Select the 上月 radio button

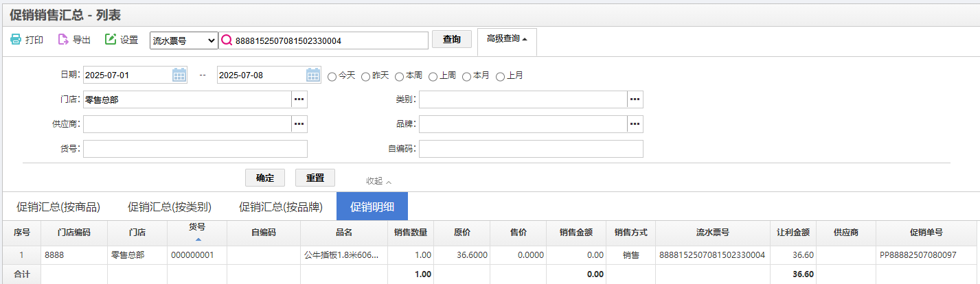[x=500, y=76]
